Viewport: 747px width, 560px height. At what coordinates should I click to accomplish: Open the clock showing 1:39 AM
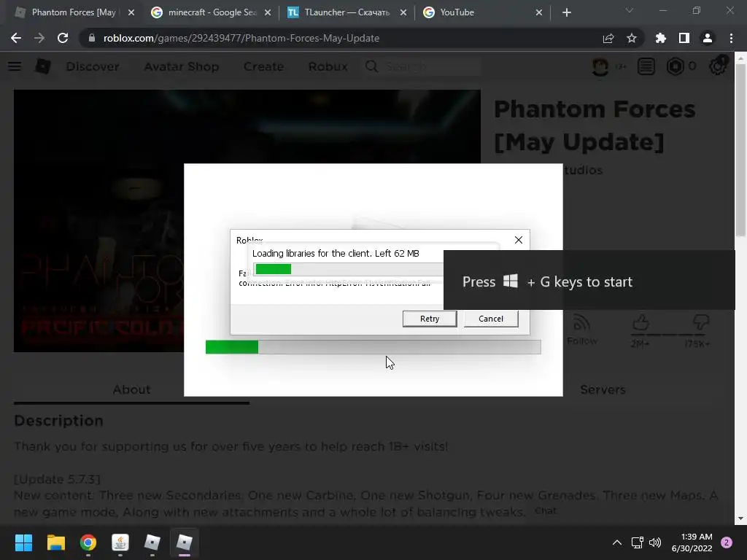(692, 542)
